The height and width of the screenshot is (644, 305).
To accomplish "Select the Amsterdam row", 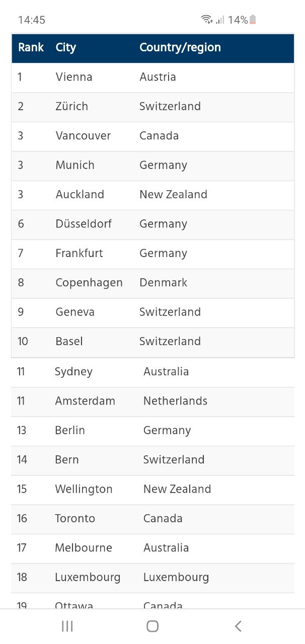I will [x=152, y=401].
